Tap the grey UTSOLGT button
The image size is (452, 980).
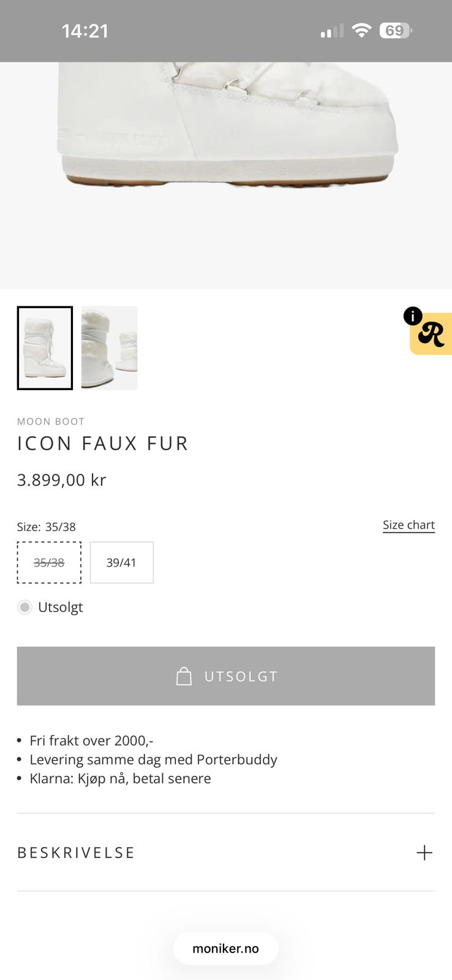click(226, 676)
